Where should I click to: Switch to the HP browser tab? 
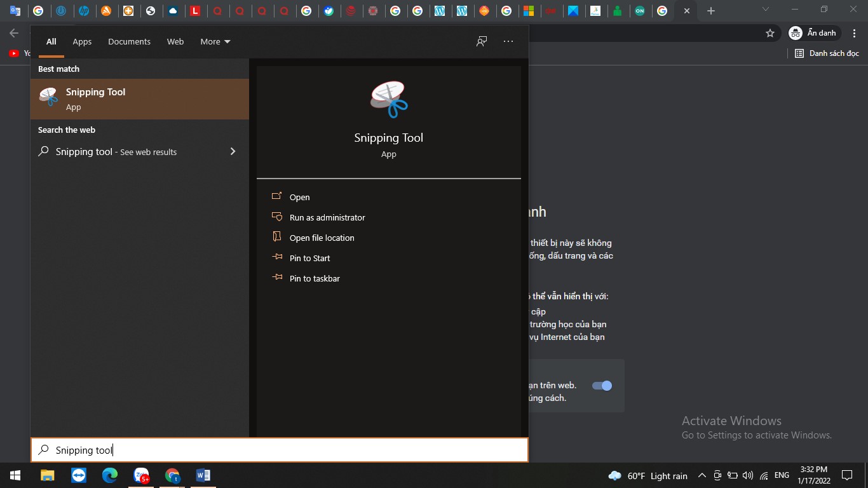click(x=83, y=11)
